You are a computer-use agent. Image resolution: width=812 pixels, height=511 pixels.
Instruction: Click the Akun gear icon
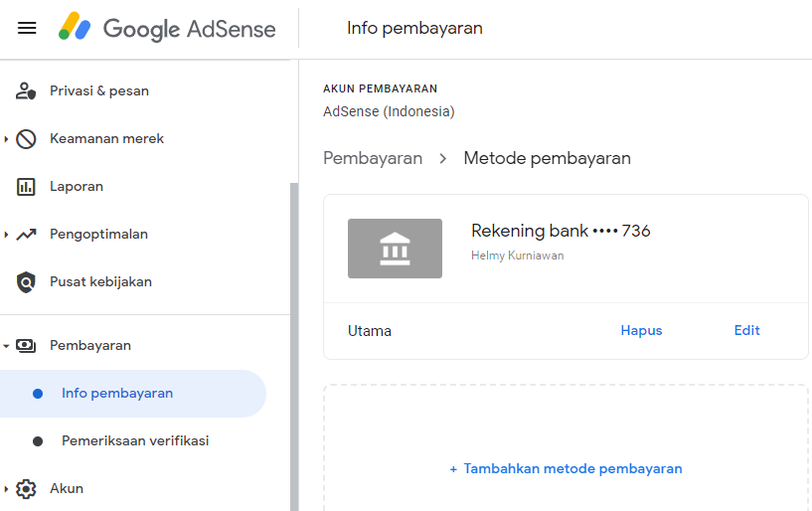tap(26, 489)
